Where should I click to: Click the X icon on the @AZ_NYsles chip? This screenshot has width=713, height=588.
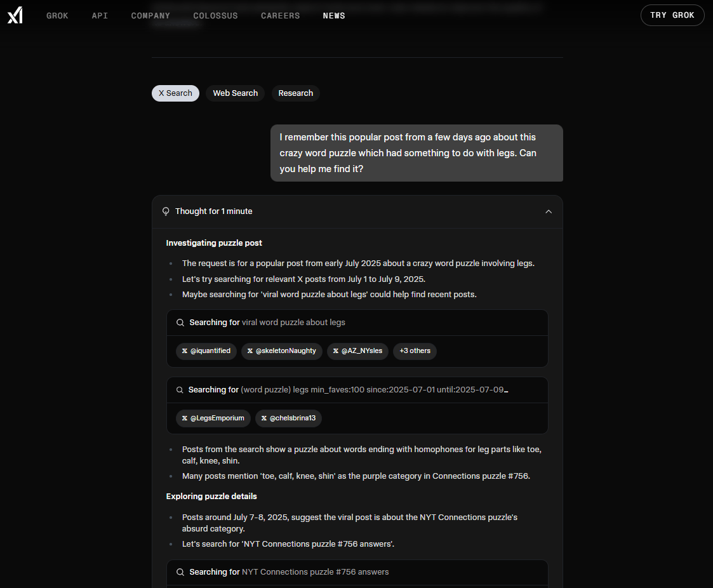coord(336,351)
